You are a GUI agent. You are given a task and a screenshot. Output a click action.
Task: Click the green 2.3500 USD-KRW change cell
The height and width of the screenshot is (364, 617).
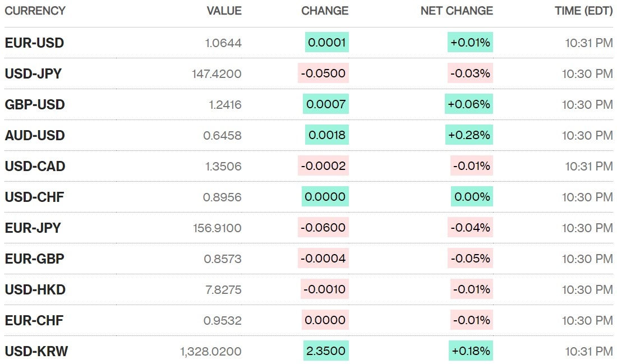click(x=326, y=351)
